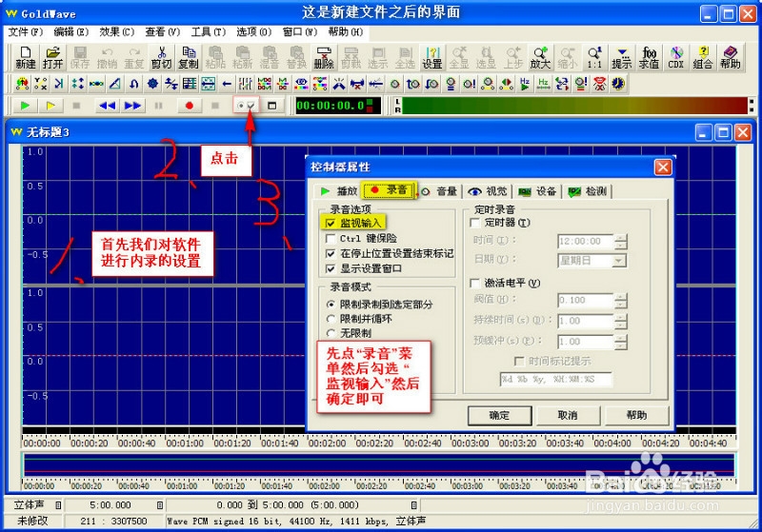Click the 新建 (New) toolbar icon
Image resolution: width=762 pixels, height=532 pixels.
point(26,57)
